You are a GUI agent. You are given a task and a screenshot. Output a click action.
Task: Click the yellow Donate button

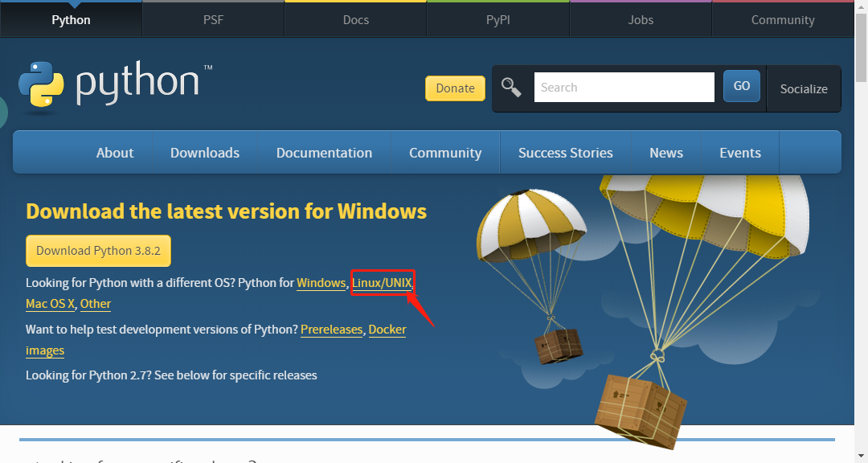click(x=455, y=88)
